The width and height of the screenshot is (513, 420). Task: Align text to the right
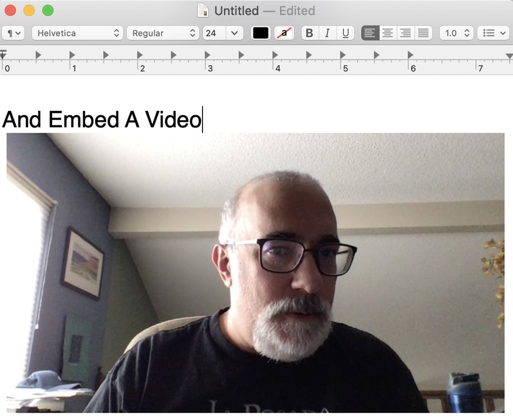405,33
